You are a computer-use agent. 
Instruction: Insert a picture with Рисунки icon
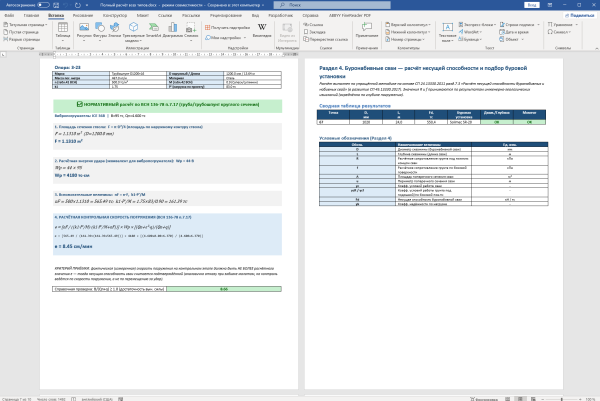(x=84, y=30)
